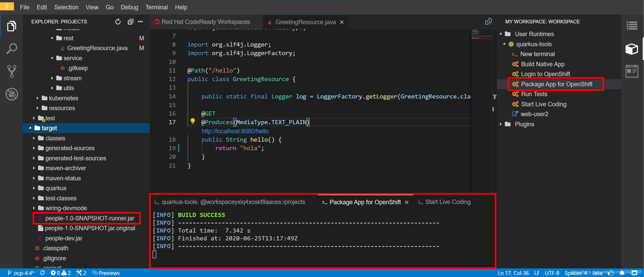Click the editor minimap overview
Viewport: 644px width, 277px height.
coord(482,34)
